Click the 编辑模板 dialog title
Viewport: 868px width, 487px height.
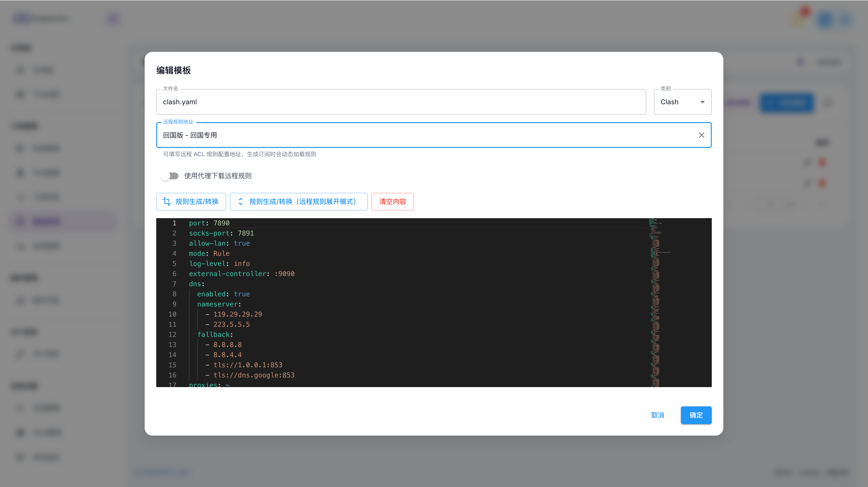[x=174, y=70]
